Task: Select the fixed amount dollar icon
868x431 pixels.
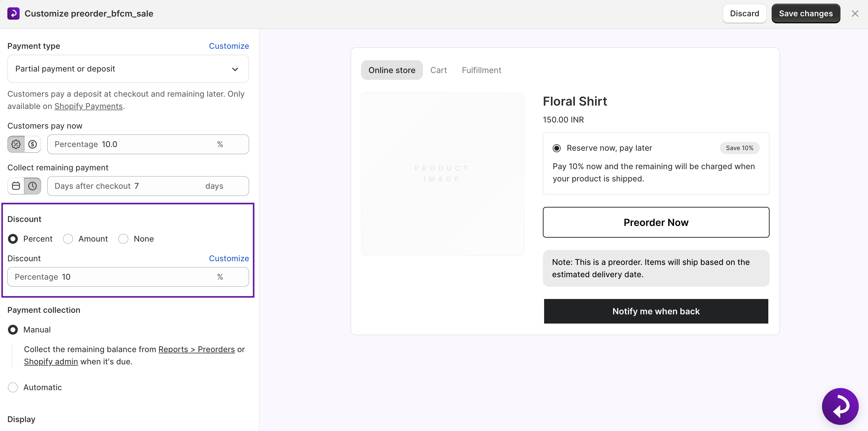Action: coord(33,144)
